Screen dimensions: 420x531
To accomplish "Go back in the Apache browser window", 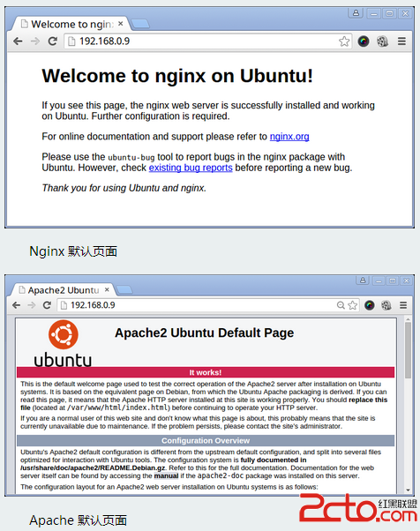I will coord(16,305).
